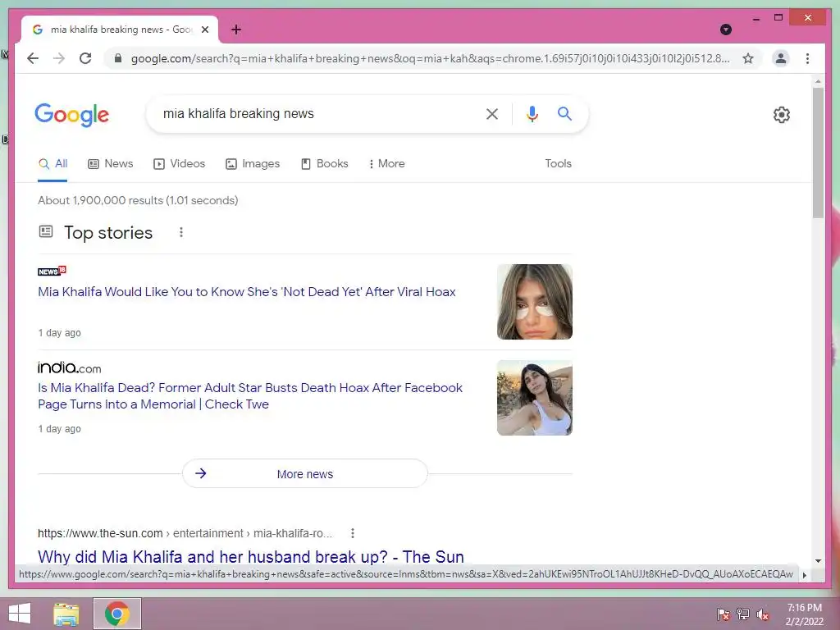Image resolution: width=840 pixels, height=630 pixels.
Task: Click the 'About 1,900,000 results' text
Action: 138,200
